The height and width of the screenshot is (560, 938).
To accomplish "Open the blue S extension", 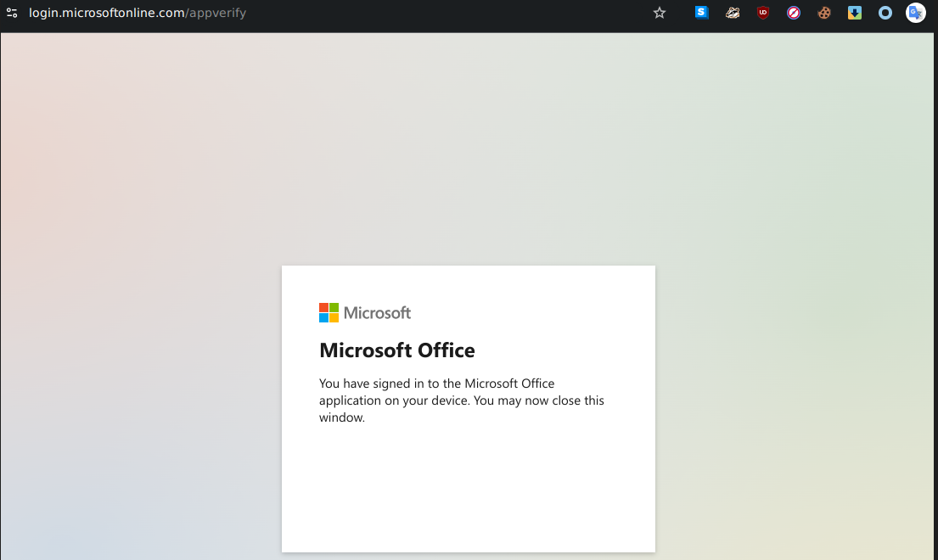I will click(x=702, y=13).
